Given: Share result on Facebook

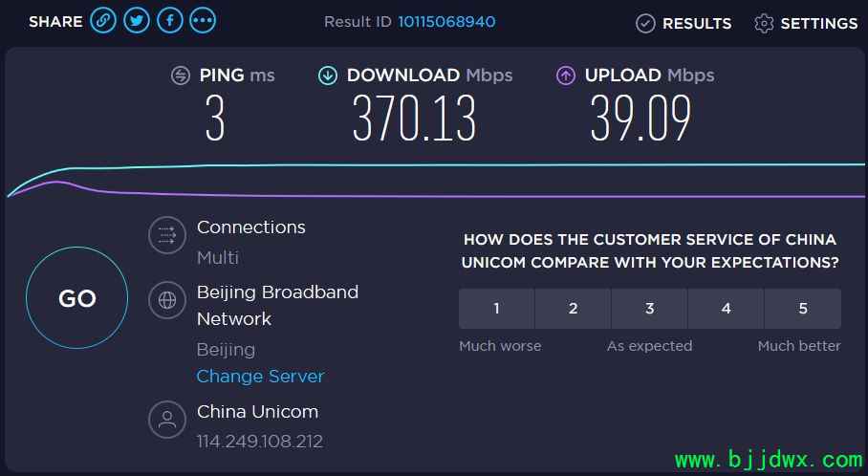Looking at the screenshot, I should pos(170,21).
